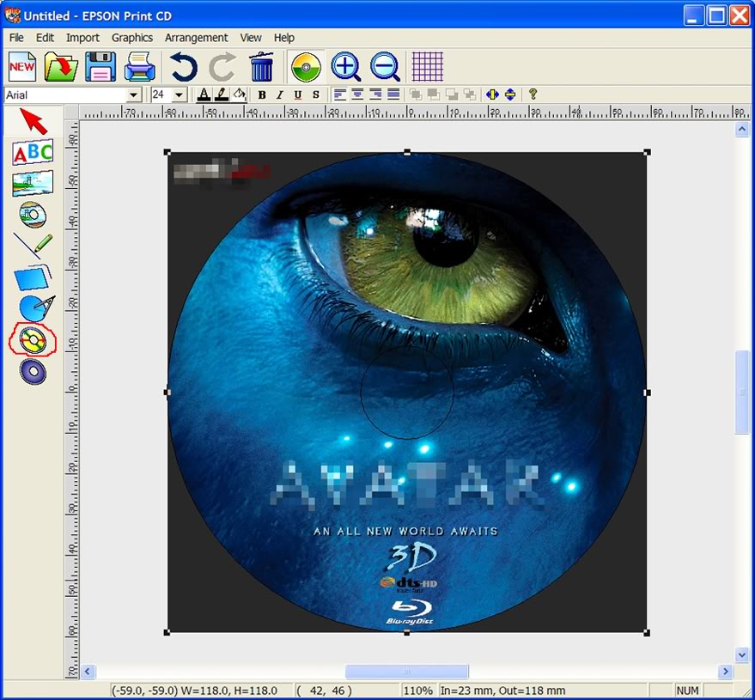Open the Graphics menu

pyautogui.click(x=131, y=38)
